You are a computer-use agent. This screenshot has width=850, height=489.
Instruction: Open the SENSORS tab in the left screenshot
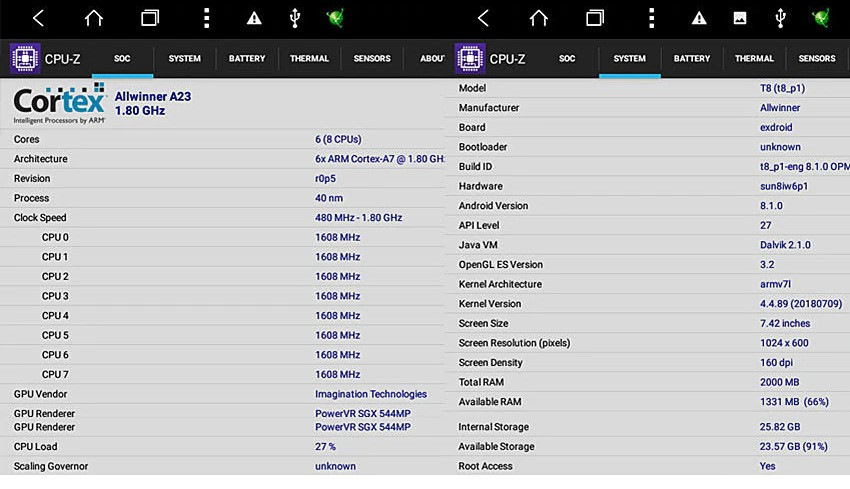pos(372,59)
